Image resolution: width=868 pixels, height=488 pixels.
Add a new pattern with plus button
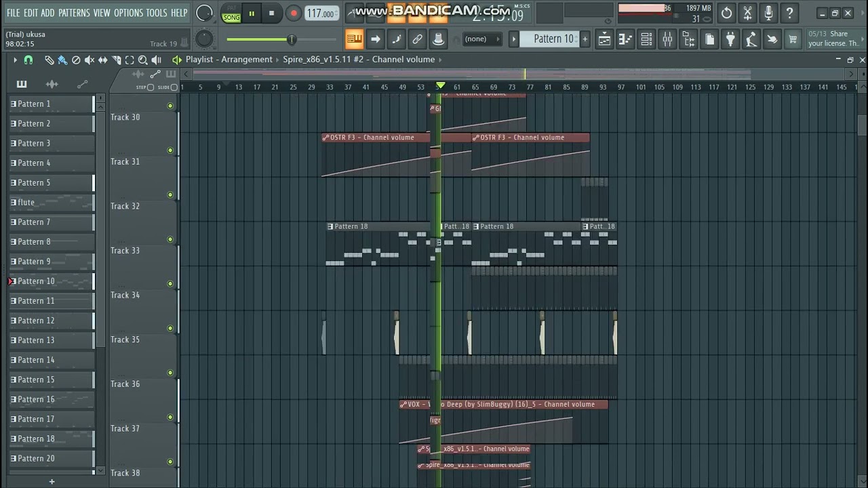(585, 39)
